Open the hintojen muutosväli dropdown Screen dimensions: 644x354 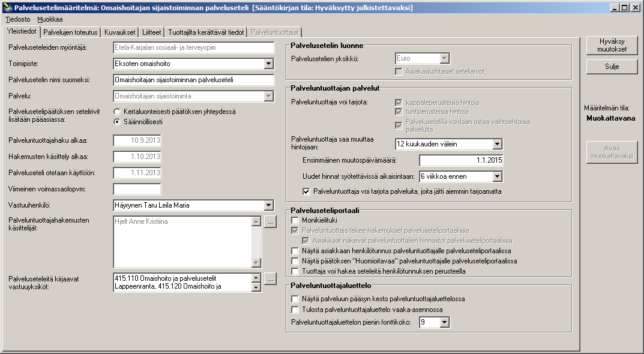click(497, 144)
